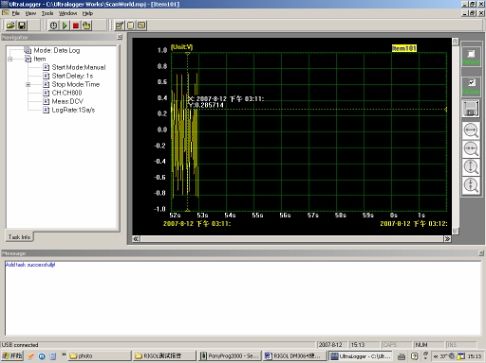Viewport: 486px width, 363px height.
Task: Select the LogRate:1Sa/s entry
Action: [73, 110]
